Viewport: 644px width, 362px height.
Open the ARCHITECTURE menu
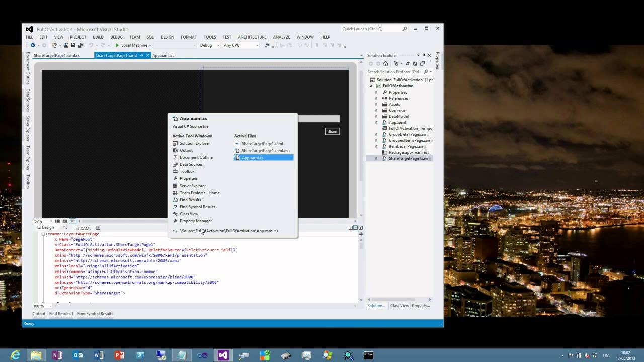point(252,37)
